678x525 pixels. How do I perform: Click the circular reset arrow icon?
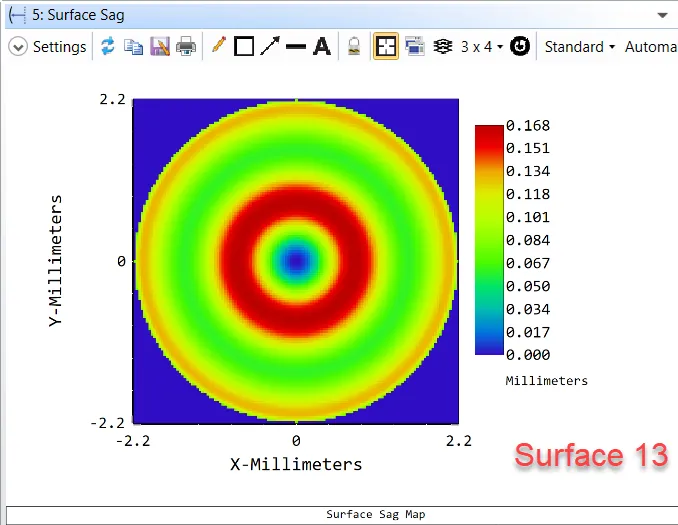[x=519, y=47]
